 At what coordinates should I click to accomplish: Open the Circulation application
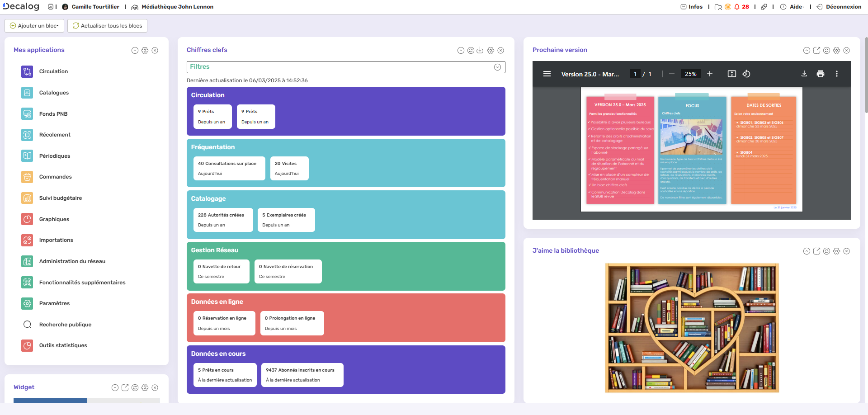53,71
